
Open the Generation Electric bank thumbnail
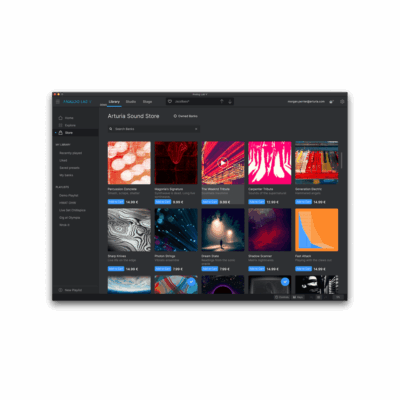[316, 163]
